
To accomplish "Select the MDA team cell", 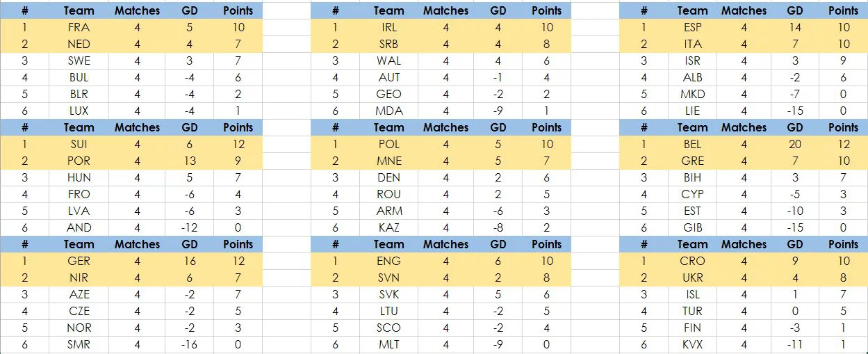I will 388,111.
